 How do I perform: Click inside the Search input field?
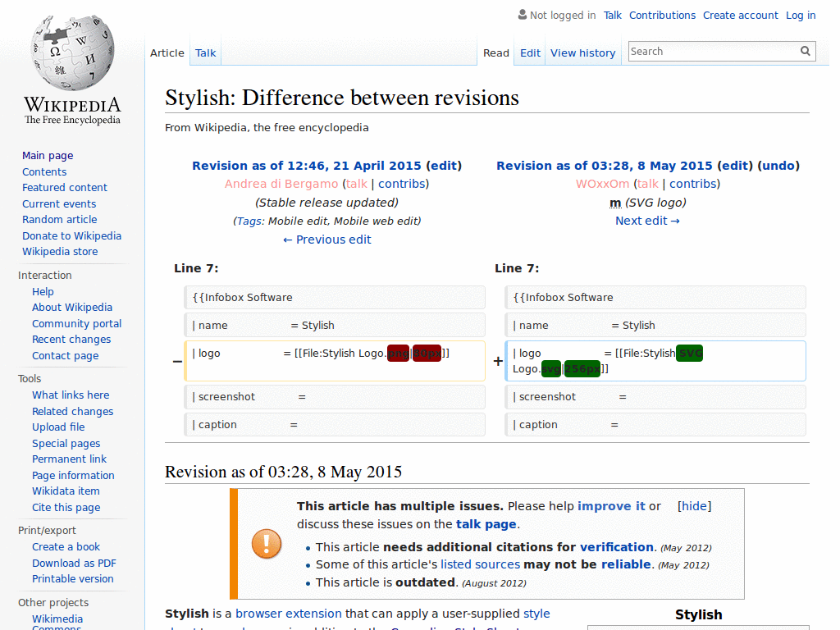714,51
